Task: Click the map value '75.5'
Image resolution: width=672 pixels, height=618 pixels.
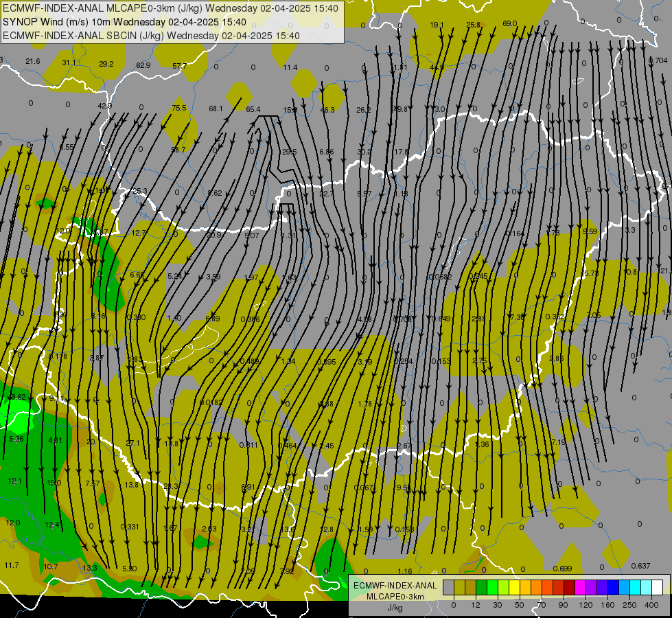Action: pyautogui.click(x=179, y=108)
